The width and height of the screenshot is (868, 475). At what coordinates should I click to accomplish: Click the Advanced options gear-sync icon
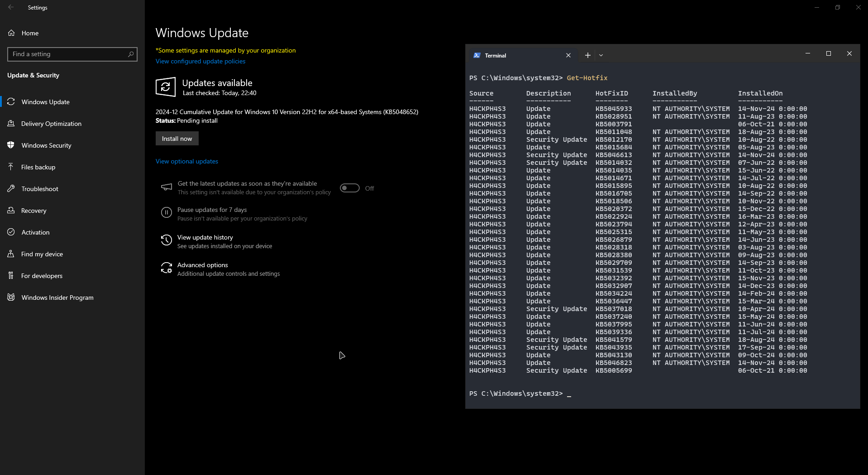point(167,268)
